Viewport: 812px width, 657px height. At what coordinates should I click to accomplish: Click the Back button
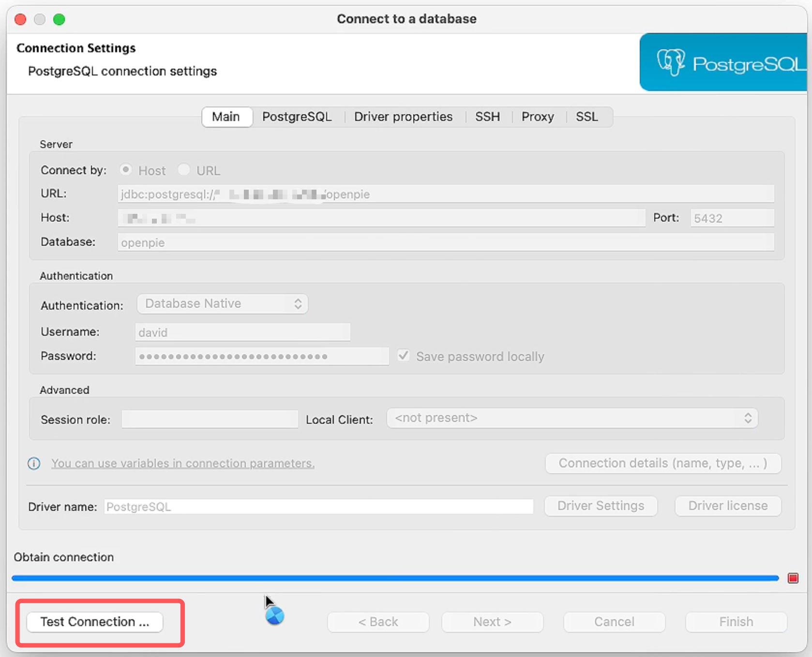coord(378,622)
